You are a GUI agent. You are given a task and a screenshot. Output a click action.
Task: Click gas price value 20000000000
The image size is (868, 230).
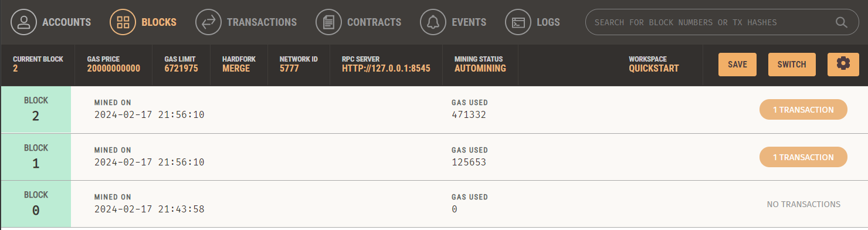click(114, 69)
